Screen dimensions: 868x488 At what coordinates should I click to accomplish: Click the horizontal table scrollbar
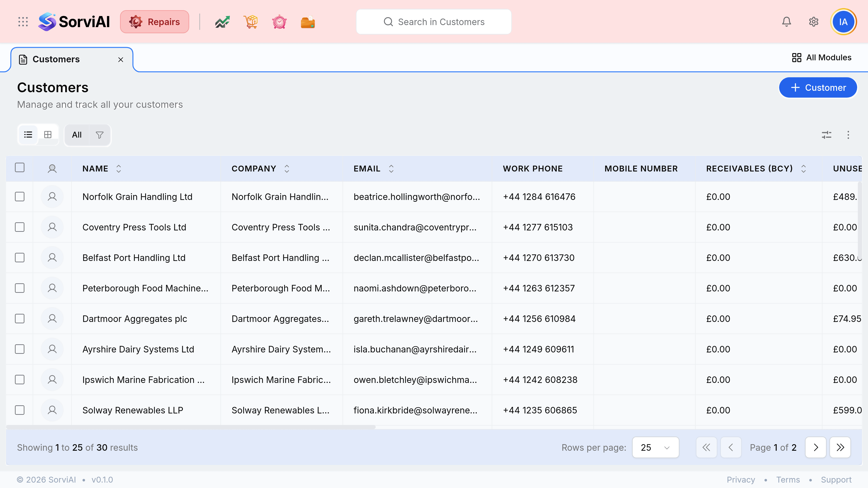pyautogui.click(x=191, y=427)
